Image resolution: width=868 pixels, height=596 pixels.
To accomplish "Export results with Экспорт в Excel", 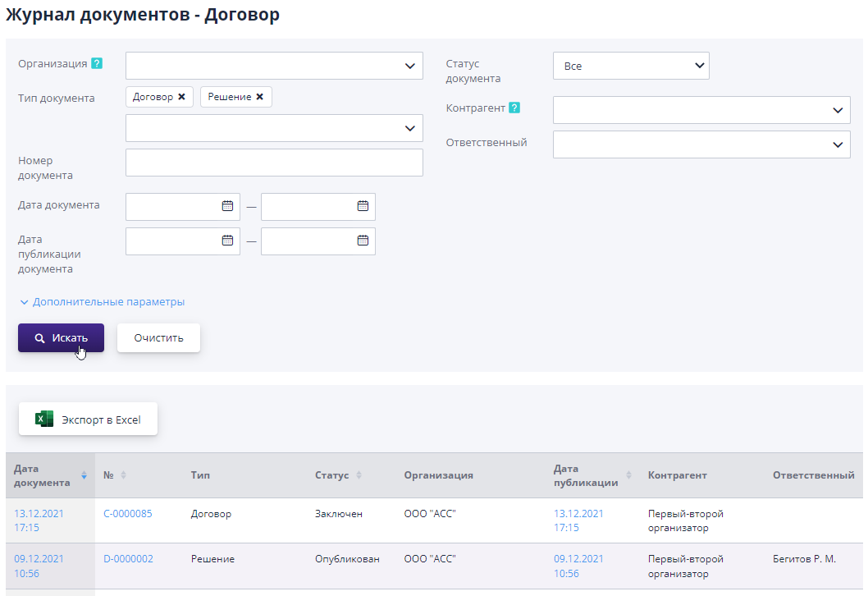I will [x=88, y=419].
